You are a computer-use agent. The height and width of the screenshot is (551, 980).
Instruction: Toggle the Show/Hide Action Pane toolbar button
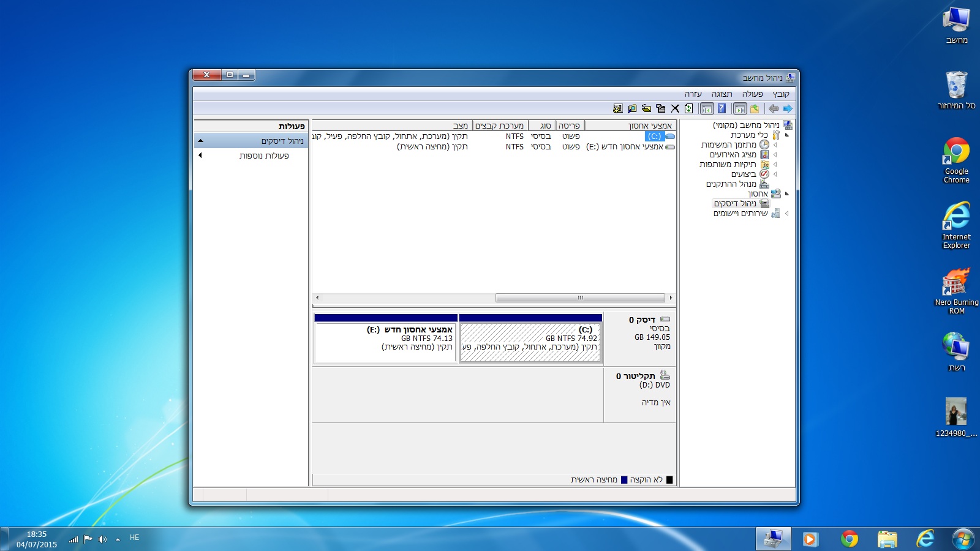click(x=707, y=109)
